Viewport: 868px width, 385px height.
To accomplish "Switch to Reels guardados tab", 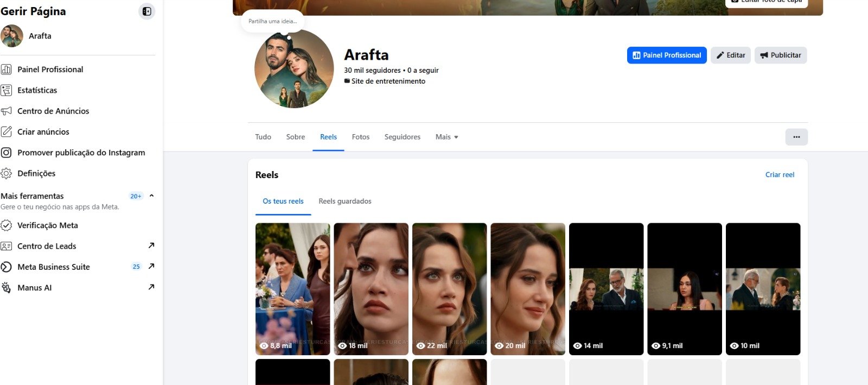I will pyautogui.click(x=345, y=201).
